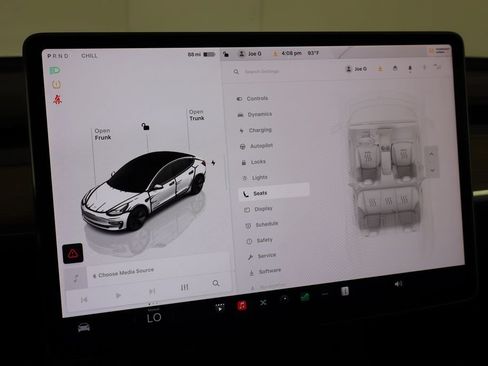Viewport: 488px width, 366px height.
Task: Tap the music note album thumbnail
Action: [x=76, y=278]
